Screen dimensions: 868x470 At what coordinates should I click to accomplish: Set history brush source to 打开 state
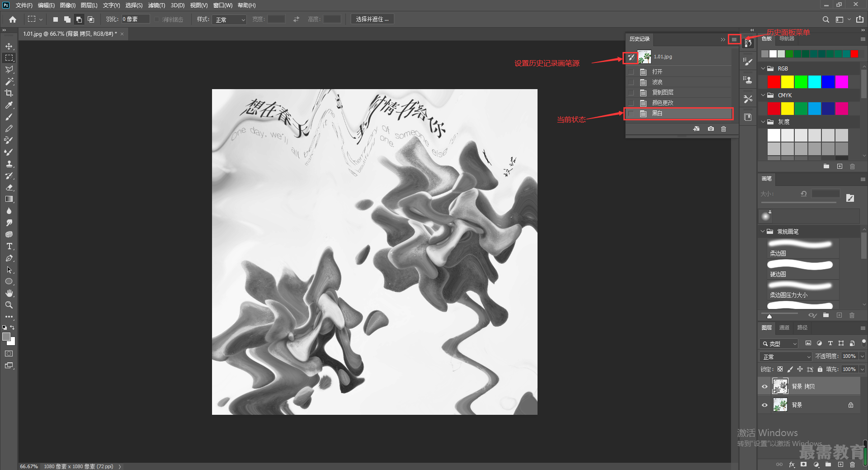pos(631,72)
